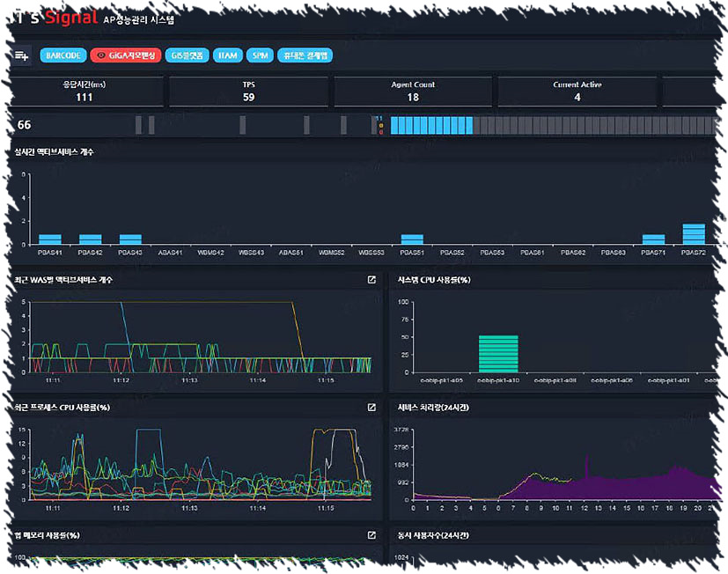Viewport: 728px width, 574px height.
Task: Click the WBMS52 axis label
Action: 332,253
